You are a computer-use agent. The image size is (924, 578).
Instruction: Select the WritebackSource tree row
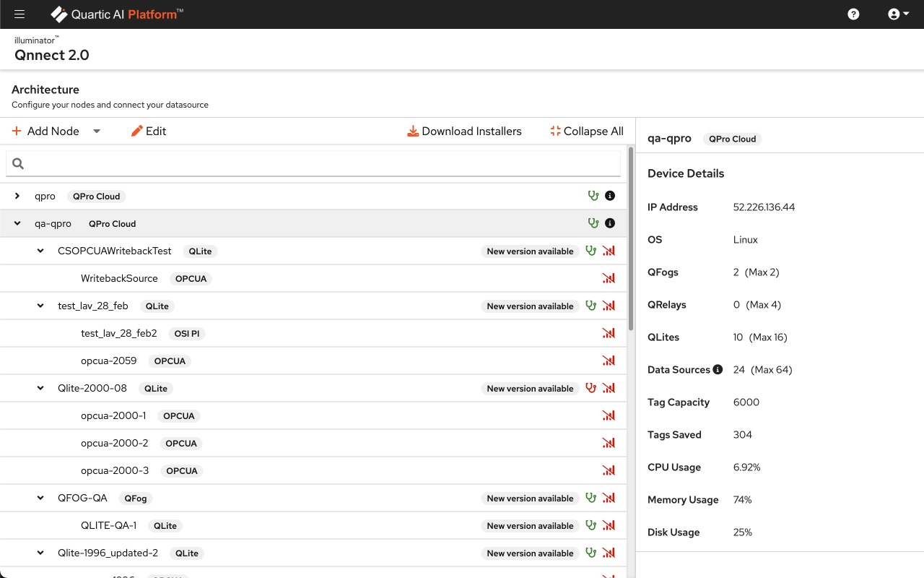click(313, 278)
